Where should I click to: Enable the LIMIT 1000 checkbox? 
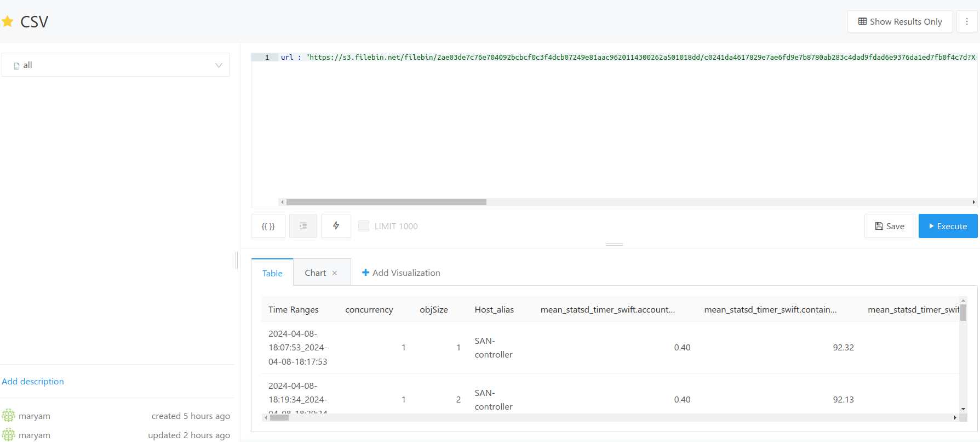[364, 226]
